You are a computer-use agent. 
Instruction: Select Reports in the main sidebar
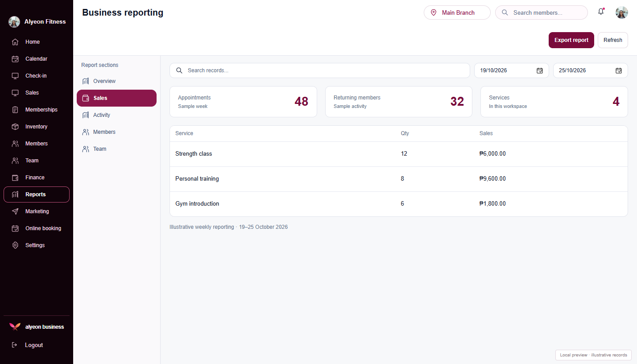click(x=37, y=194)
